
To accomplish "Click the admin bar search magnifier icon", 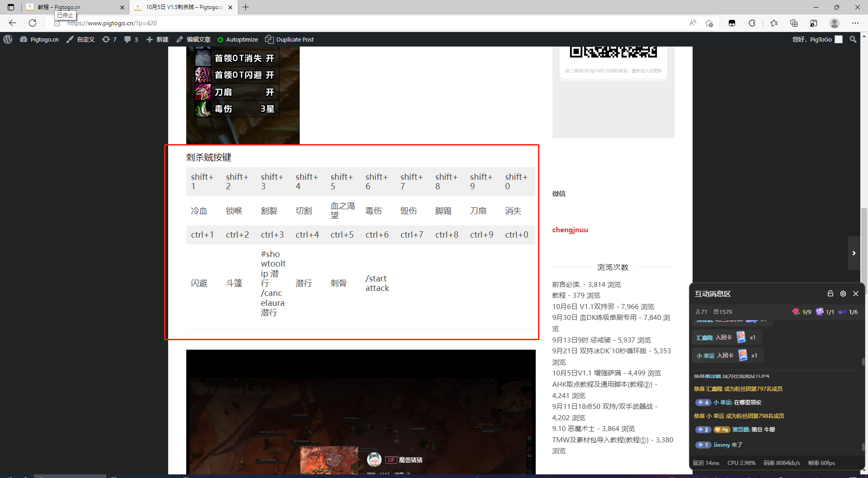I will (x=853, y=39).
